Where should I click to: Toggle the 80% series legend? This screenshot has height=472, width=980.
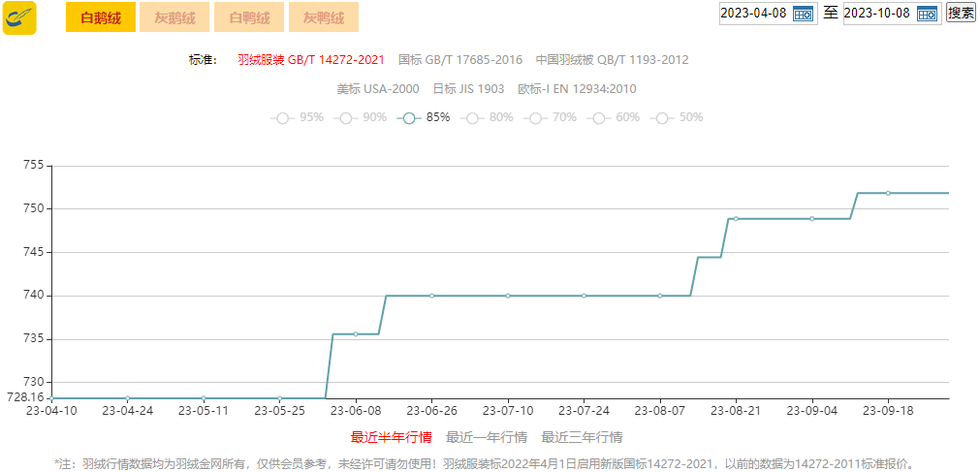(487, 117)
